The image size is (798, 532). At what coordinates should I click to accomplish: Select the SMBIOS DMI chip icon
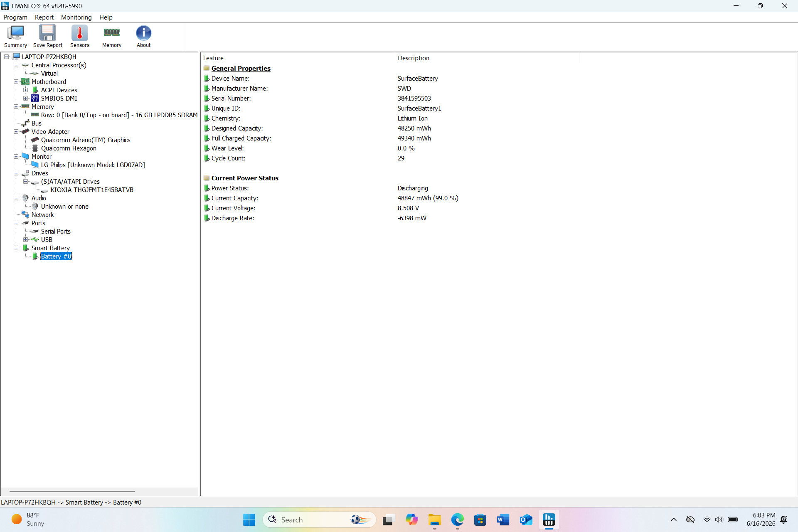(35, 99)
